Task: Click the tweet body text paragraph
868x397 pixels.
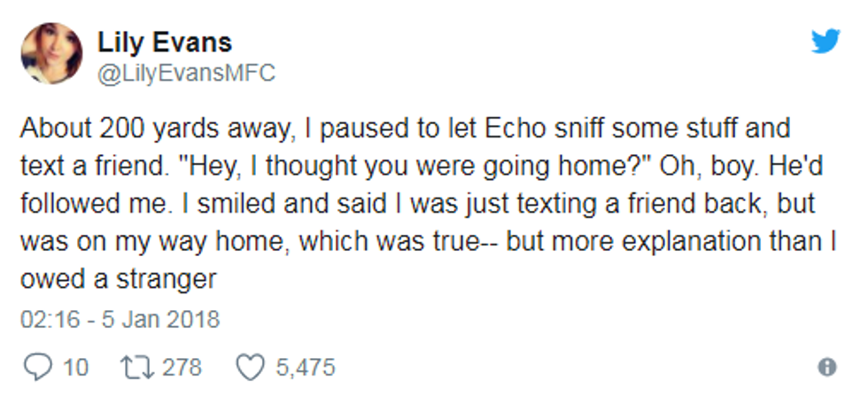Action: [429, 204]
